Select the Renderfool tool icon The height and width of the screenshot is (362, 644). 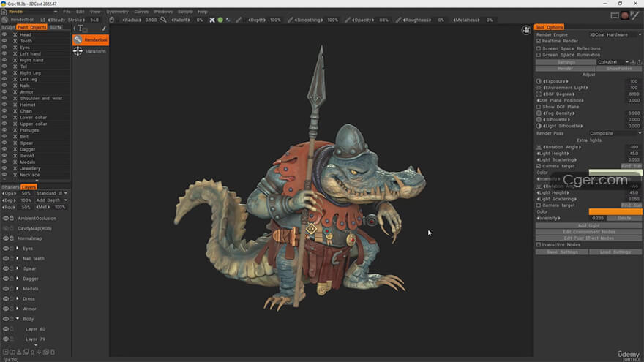(x=78, y=39)
